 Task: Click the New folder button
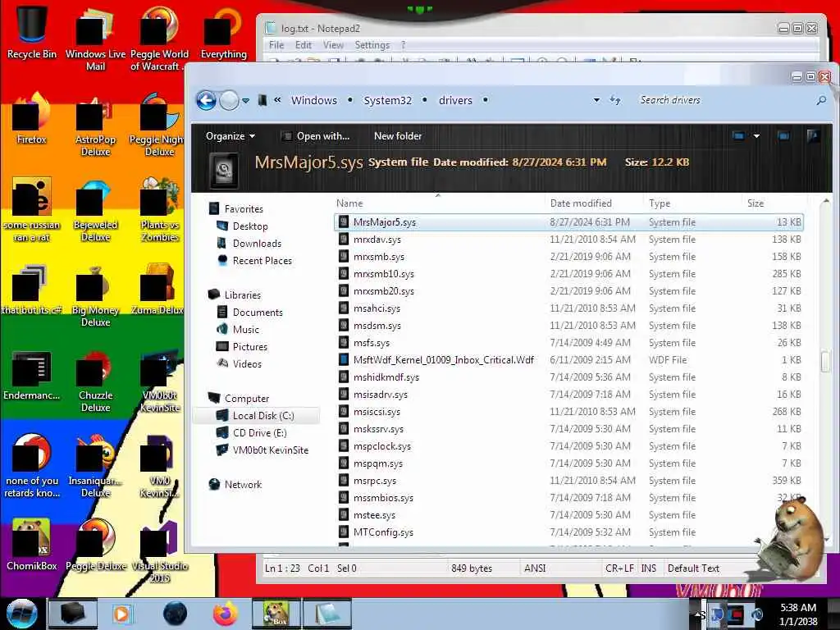click(398, 136)
